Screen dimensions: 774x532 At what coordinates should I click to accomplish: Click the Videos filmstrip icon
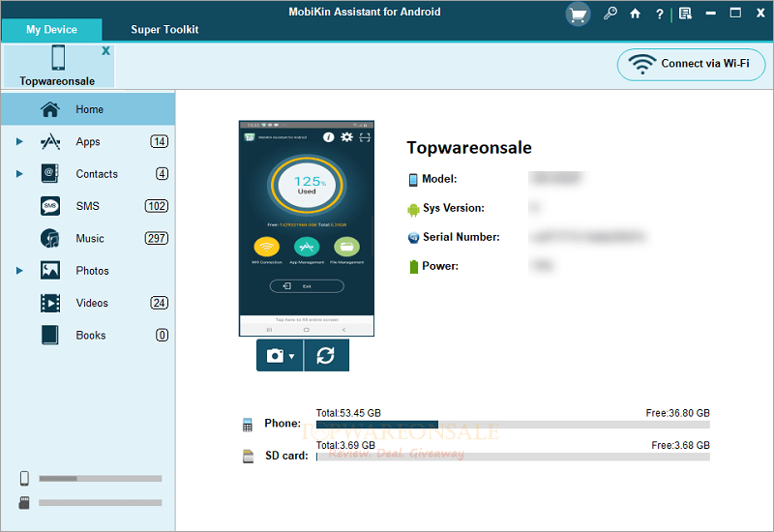50,303
